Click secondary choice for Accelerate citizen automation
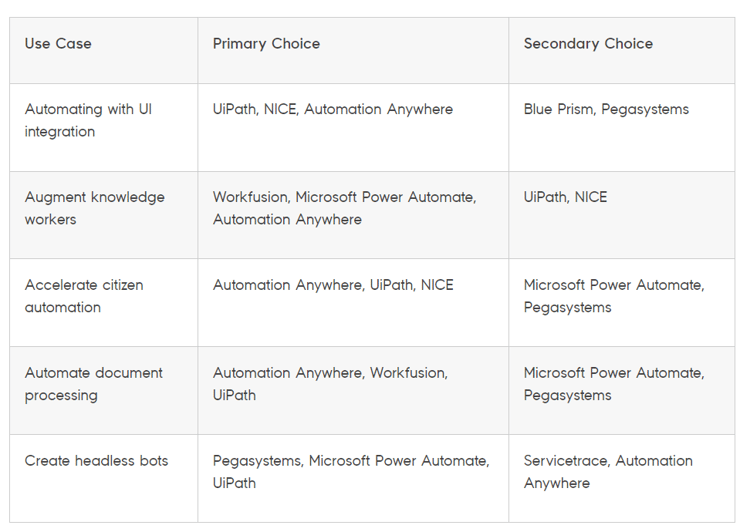Viewport: 750px width, 532px height. click(621, 302)
